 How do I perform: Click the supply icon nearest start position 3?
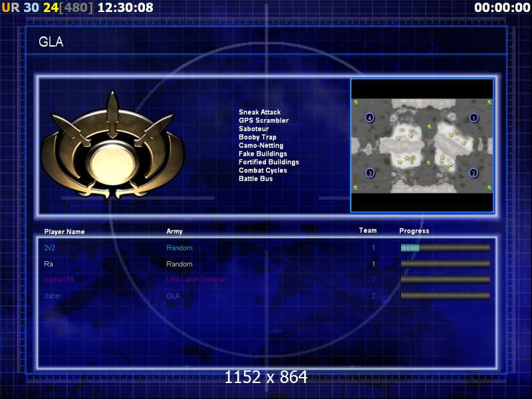pyautogui.click(x=355, y=188)
